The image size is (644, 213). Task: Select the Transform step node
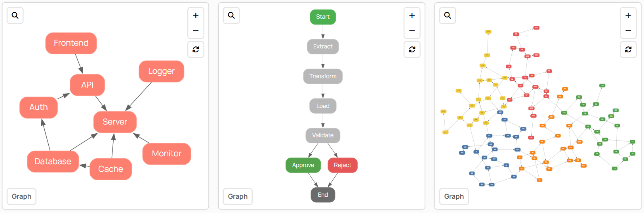(x=323, y=76)
